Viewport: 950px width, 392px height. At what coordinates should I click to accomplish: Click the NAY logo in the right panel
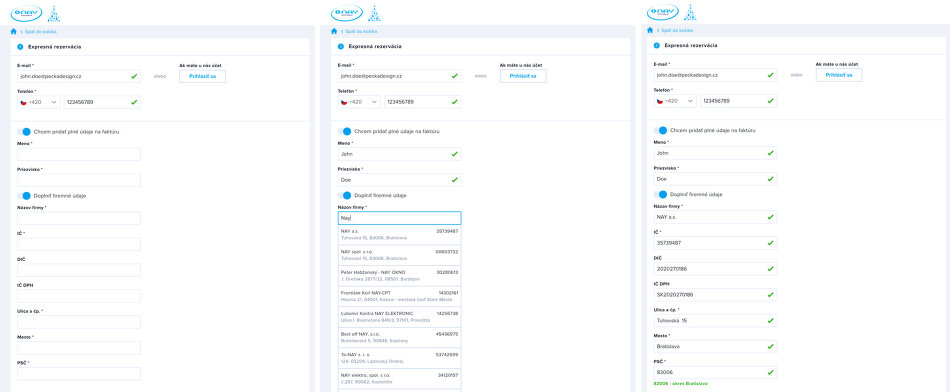click(x=663, y=12)
